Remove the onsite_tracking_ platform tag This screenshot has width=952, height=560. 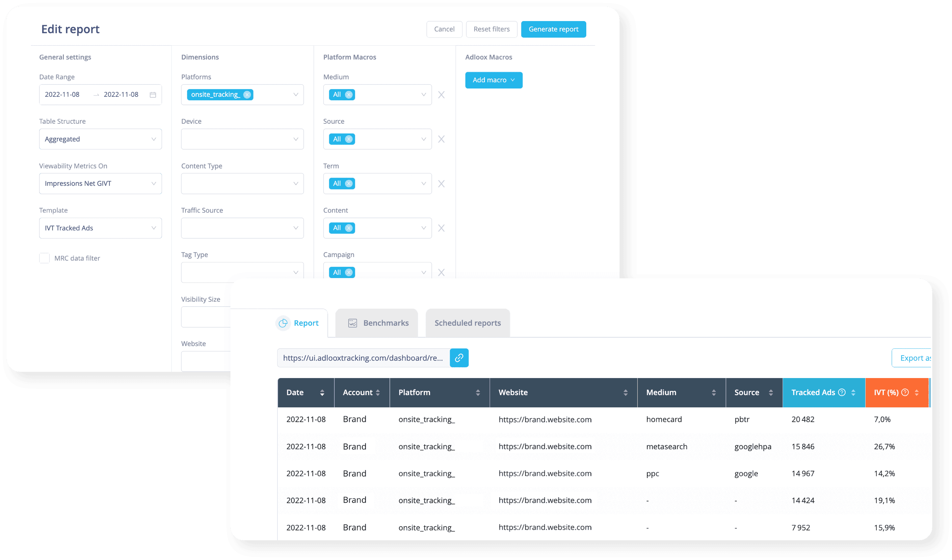coord(247,95)
